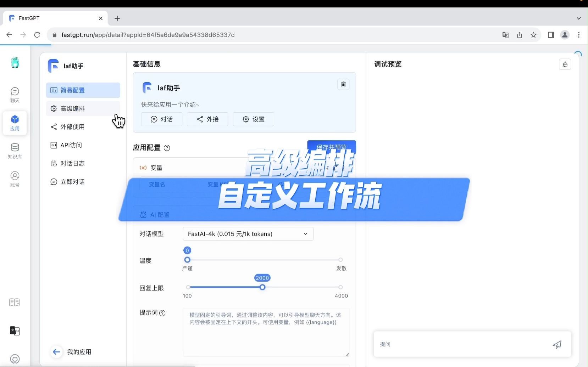588x367 pixels.
Task: Click the user avatar at sidebar top
Action: tap(15, 62)
